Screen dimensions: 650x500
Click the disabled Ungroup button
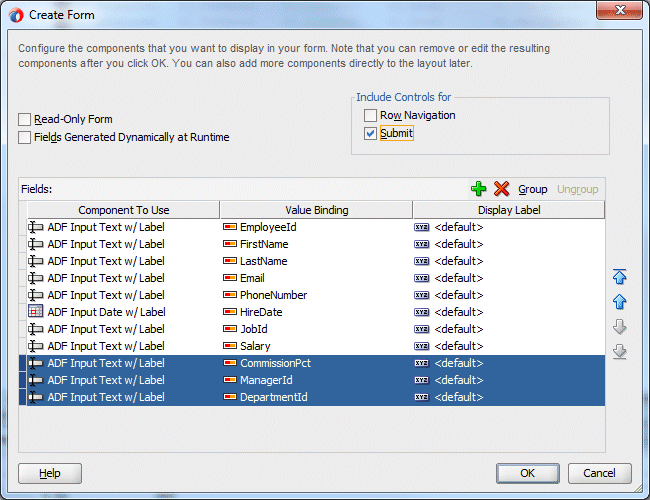[577, 189]
